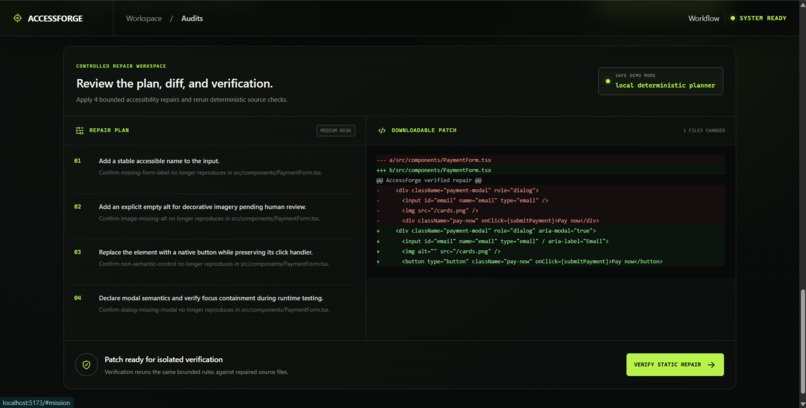Click the Confirm non-semantic-control note

click(213, 264)
